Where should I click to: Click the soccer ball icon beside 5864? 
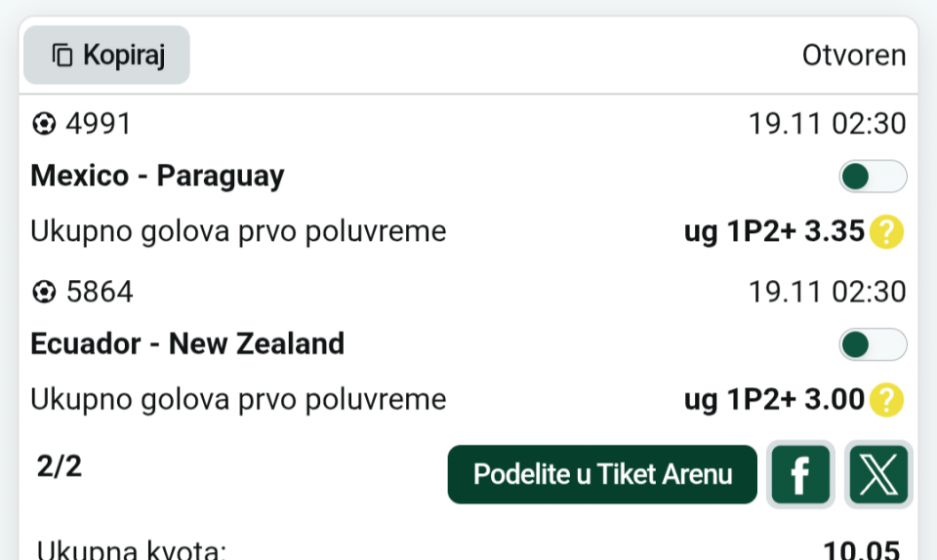pos(44,292)
